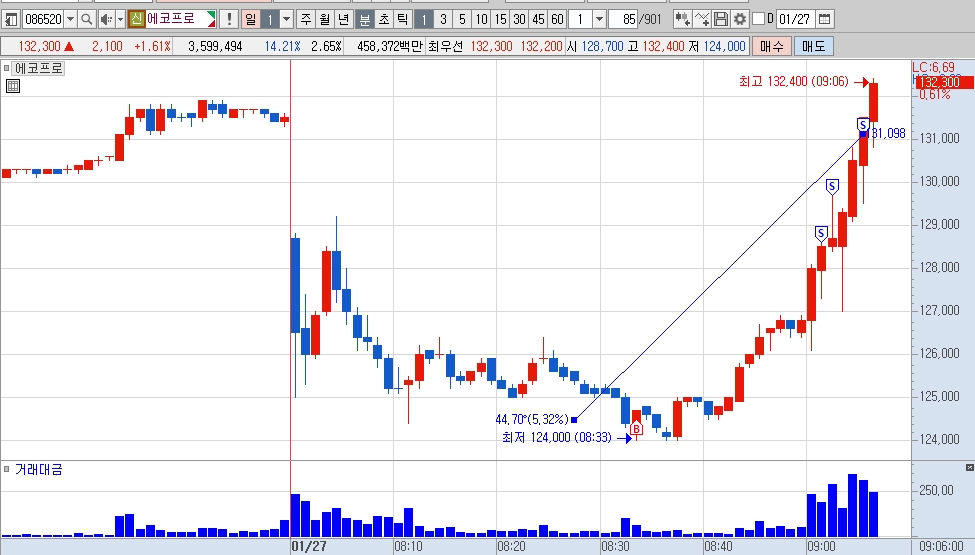The height and width of the screenshot is (555, 975).
Task: Click the 매도 sell button
Action: pos(813,47)
